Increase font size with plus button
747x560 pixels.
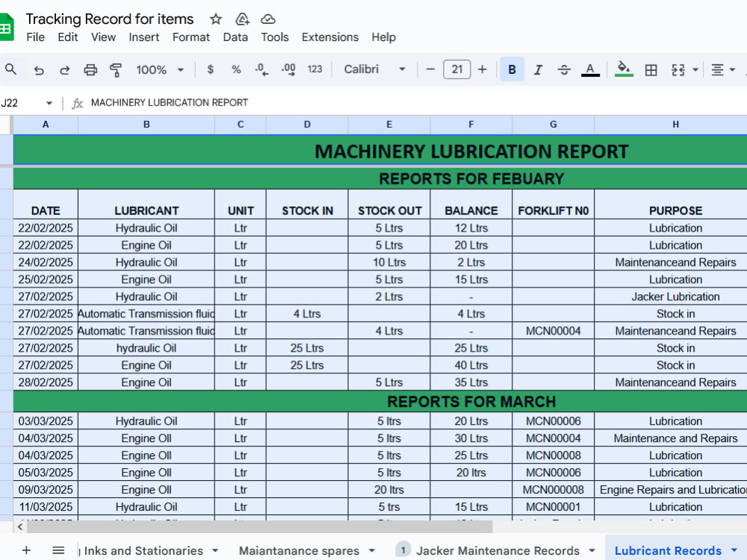point(482,69)
